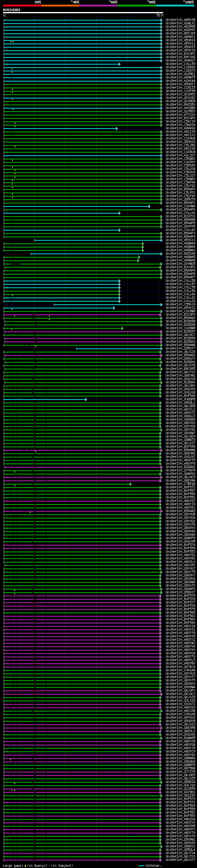Open hit UniRef100_C5LU38

point(180,169)
